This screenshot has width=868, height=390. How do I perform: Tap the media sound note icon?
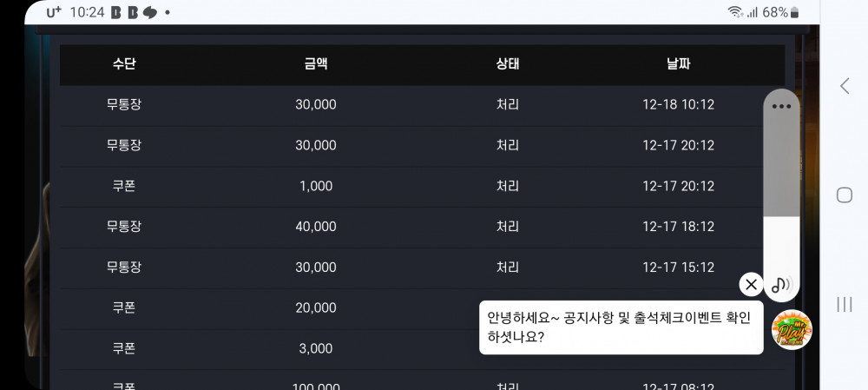click(781, 285)
